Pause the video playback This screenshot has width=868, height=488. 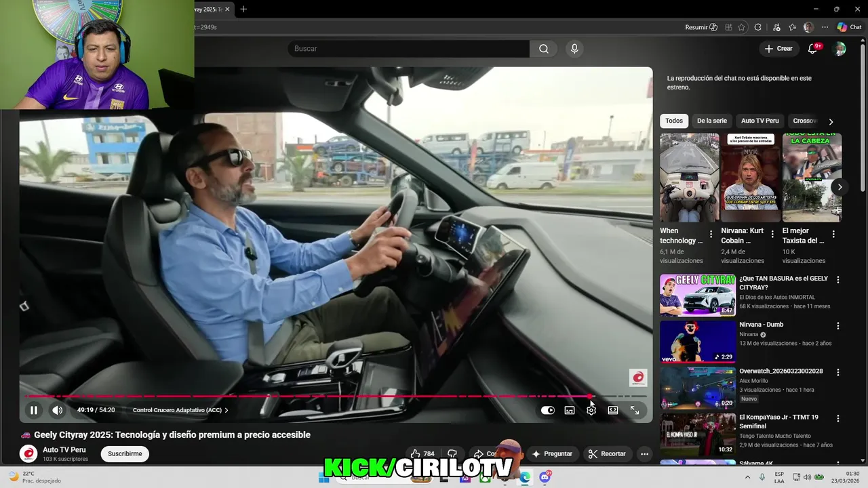click(x=33, y=410)
